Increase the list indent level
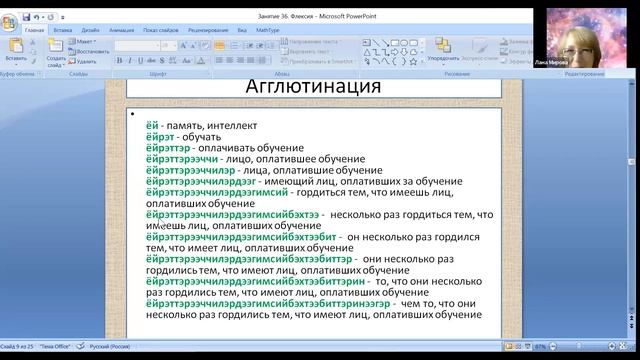Viewport: 640px width, 360px height. tap(260, 45)
